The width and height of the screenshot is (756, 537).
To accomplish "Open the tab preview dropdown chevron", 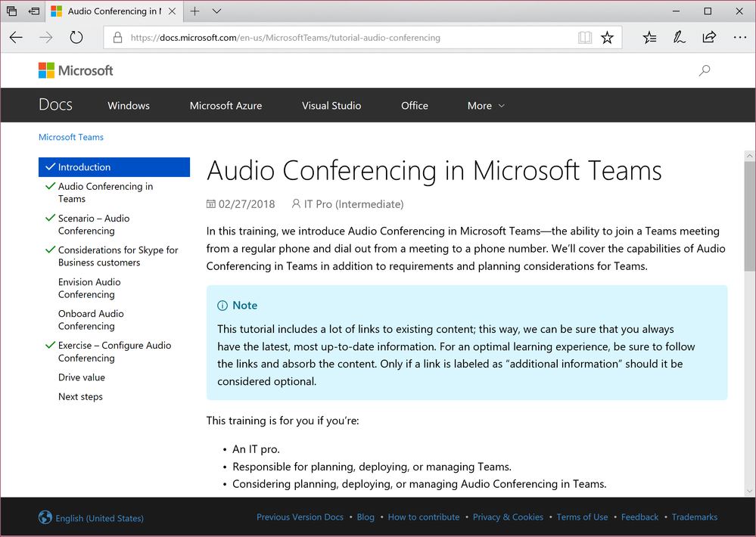I will click(x=217, y=11).
